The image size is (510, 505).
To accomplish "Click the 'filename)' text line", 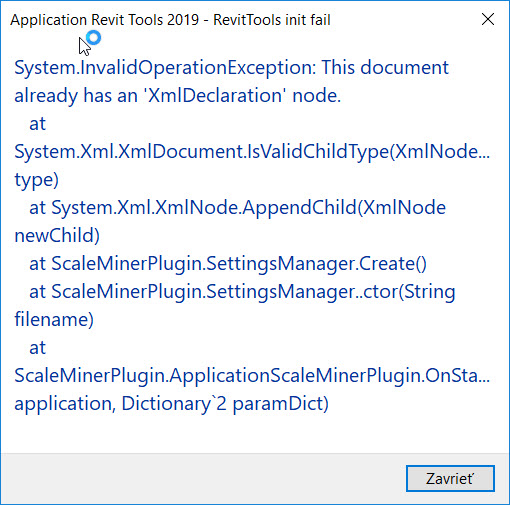I will pos(54,320).
